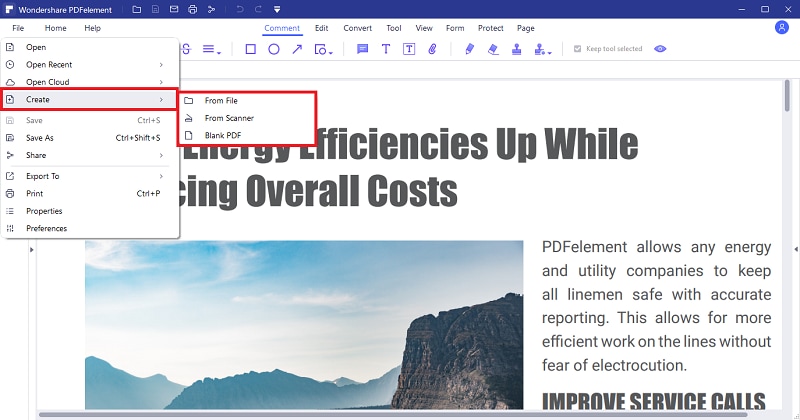Select the arrow drawing tool
Image resolution: width=800 pixels, height=420 pixels.
[297, 49]
